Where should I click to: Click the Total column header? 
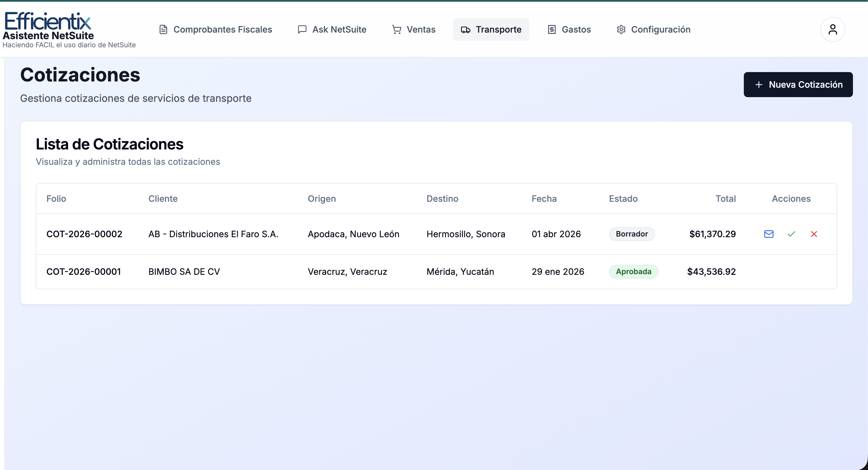725,199
